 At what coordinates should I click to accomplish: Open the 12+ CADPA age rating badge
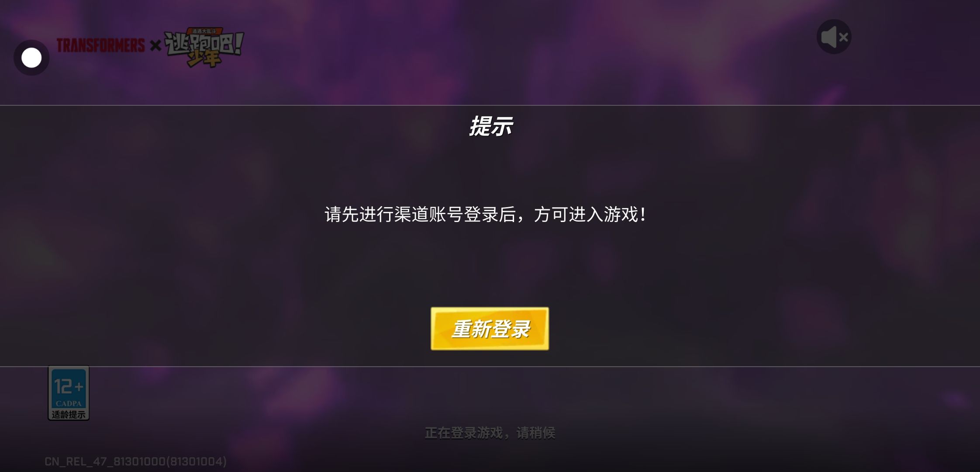tap(69, 393)
